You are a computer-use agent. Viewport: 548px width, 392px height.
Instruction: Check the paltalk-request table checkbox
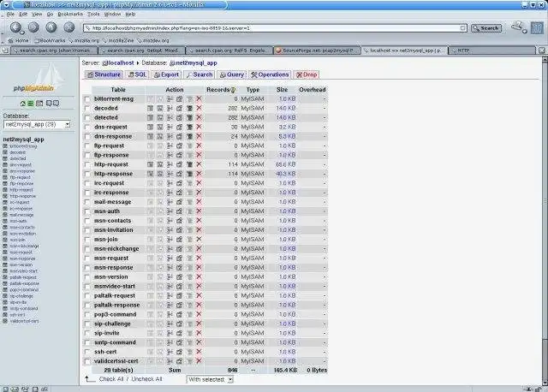pos(87,296)
